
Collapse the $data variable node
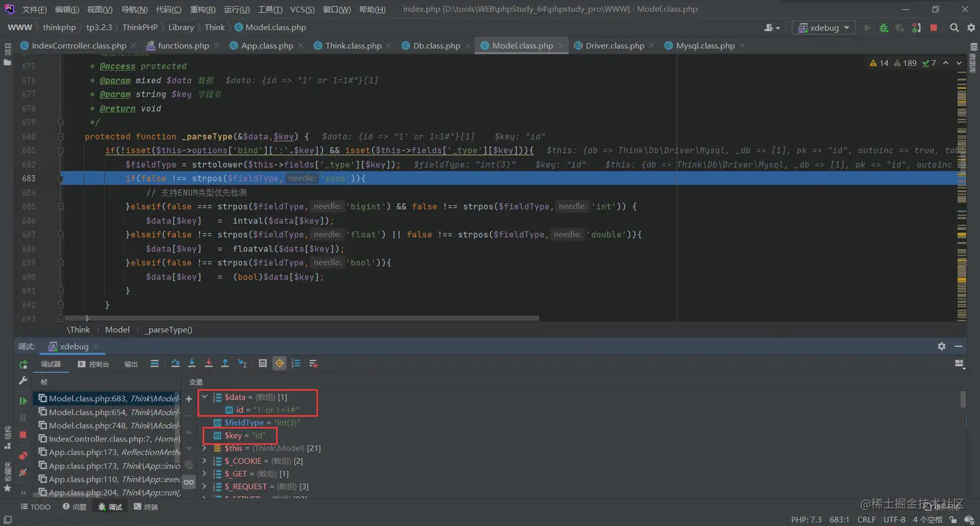coord(205,396)
